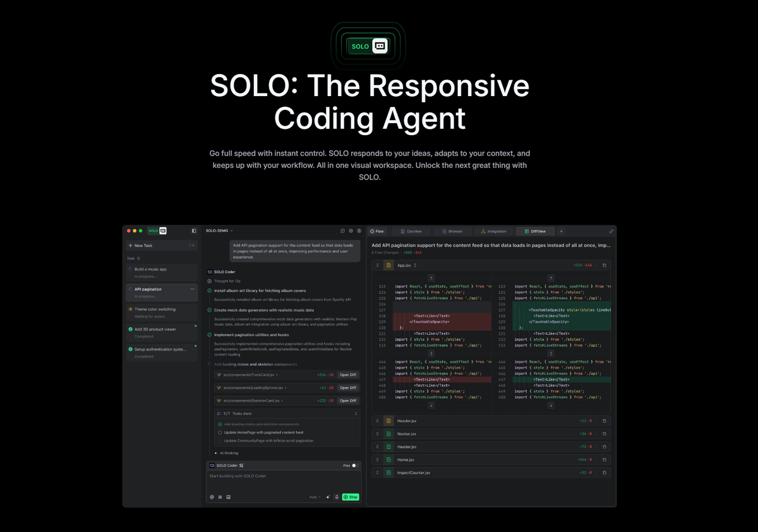Click the plus icon to add a new tab
This screenshot has height=532, width=758.
coord(561,231)
